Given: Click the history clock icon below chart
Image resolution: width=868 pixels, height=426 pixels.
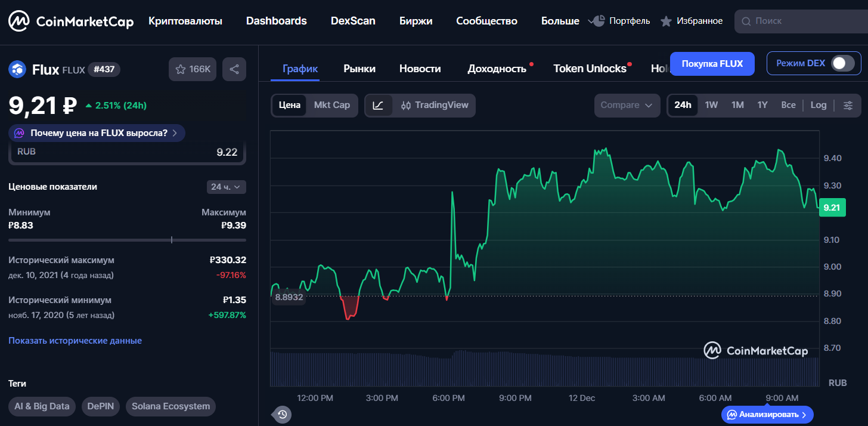Looking at the screenshot, I should (x=282, y=414).
